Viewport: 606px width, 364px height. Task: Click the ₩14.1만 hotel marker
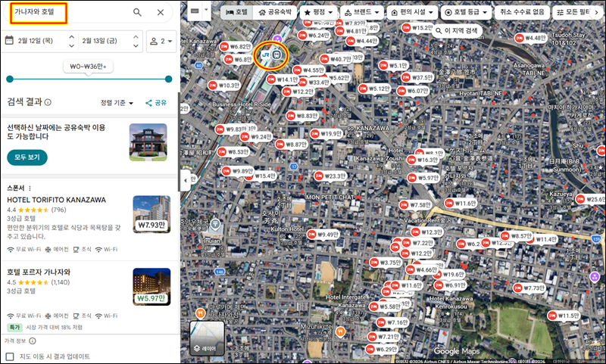tap(283, 79)
